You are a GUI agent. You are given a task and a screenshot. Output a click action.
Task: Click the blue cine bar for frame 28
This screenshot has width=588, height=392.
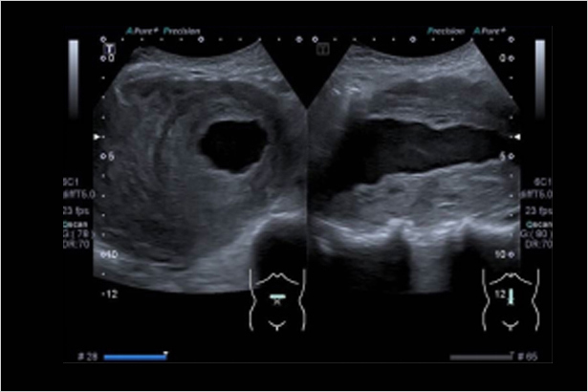(x=134, y=357)
